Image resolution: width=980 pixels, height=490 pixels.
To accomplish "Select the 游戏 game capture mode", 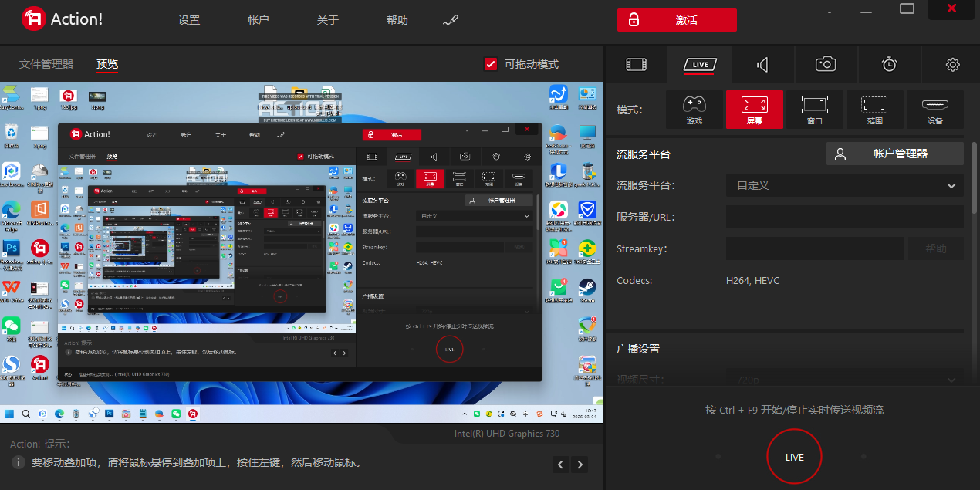I will [694, 110].
